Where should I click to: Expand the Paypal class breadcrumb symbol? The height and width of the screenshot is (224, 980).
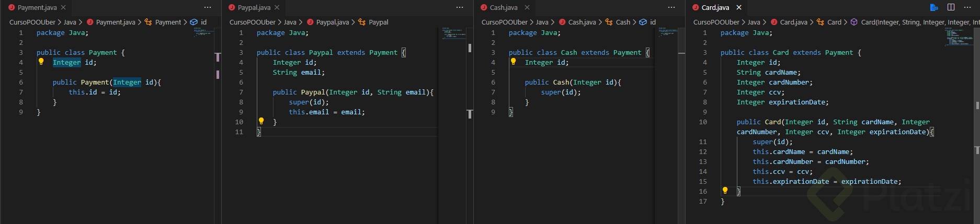tap(378, 22)
